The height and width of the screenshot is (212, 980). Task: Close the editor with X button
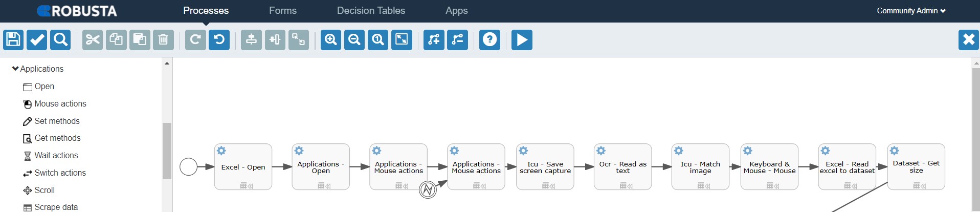click(968, 40)
